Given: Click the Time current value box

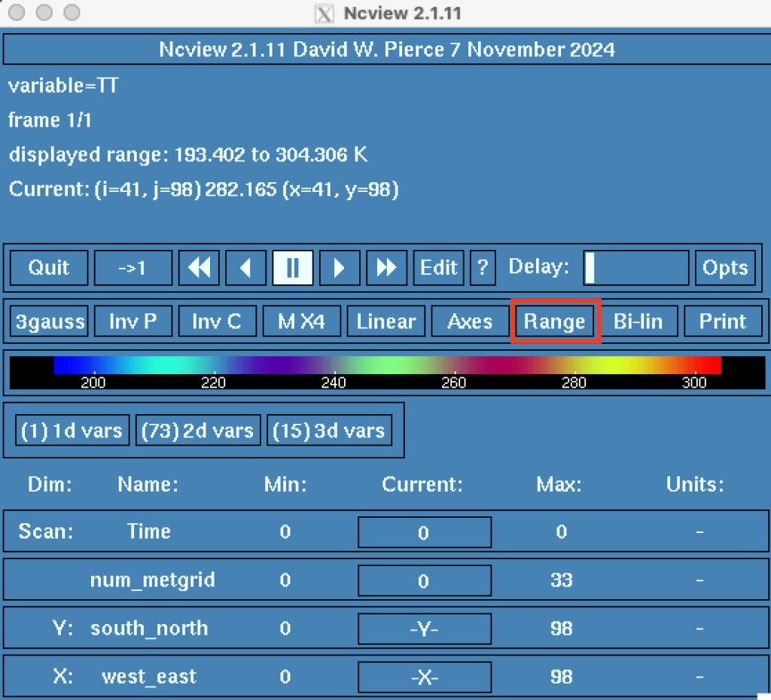Looking at the screenshot, I should click(425, 532).
